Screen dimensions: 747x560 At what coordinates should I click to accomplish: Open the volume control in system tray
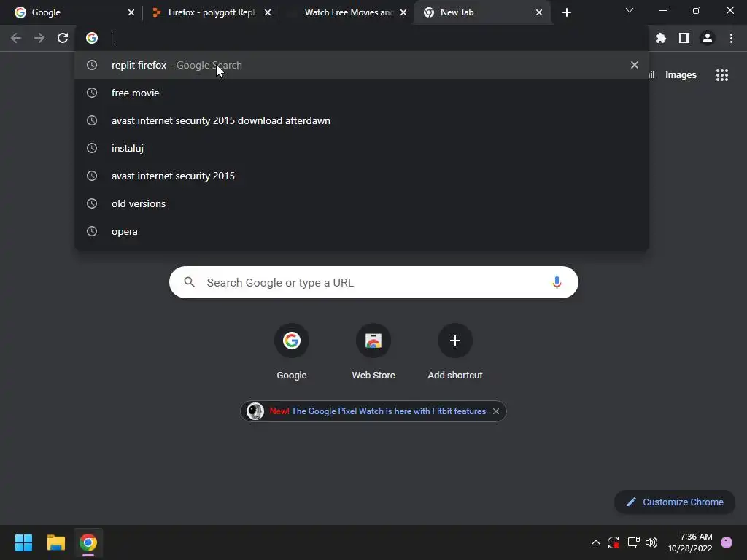[x=651, y=542]
